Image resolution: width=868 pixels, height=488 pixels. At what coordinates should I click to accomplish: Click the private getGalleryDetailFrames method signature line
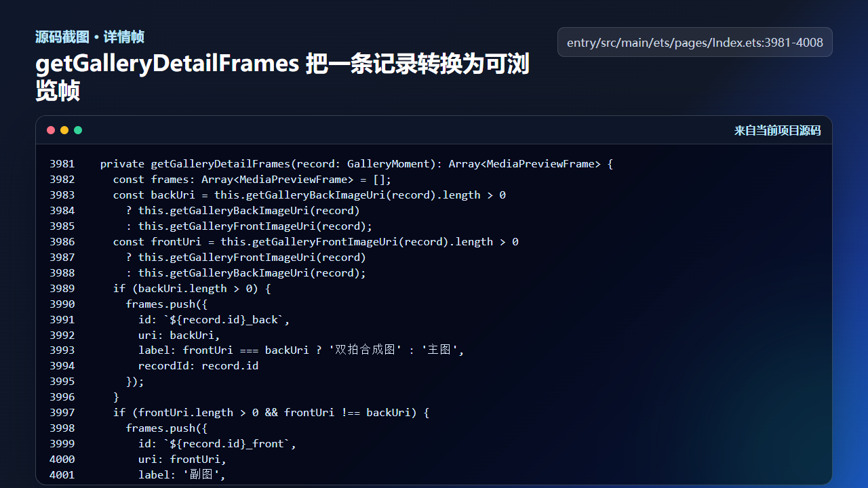357,164
